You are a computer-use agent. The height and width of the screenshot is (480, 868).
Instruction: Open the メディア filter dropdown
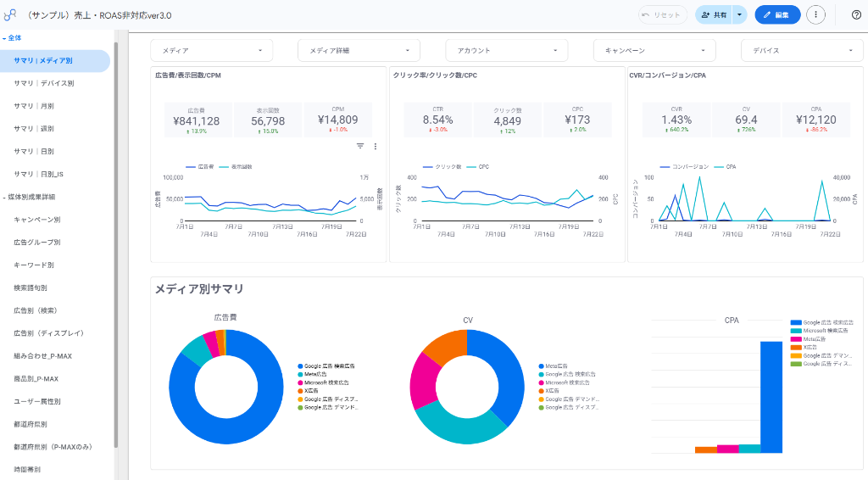coord(211,50)
